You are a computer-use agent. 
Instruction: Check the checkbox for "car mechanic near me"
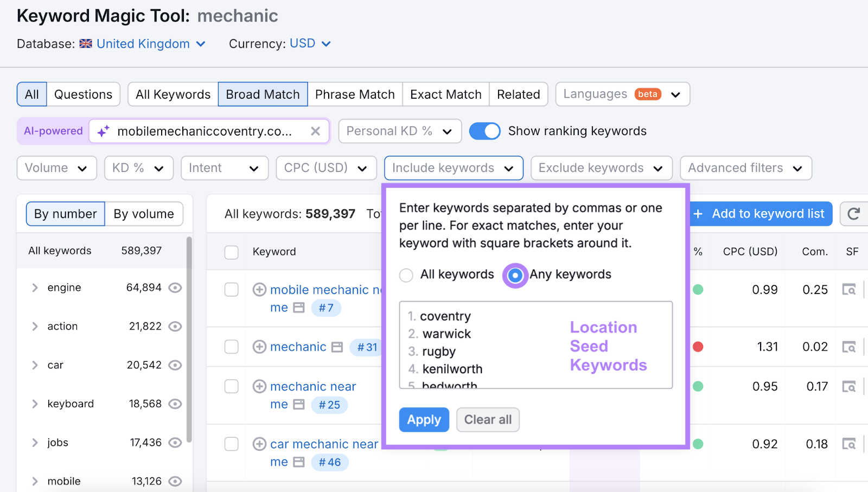point(232,444)
